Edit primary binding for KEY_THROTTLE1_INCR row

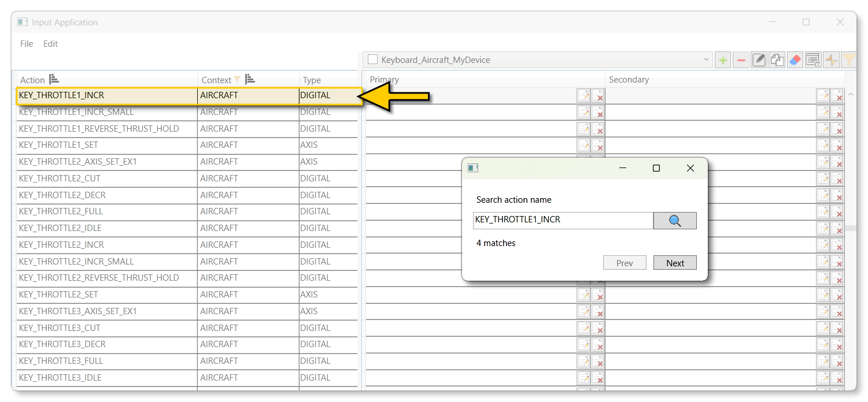tap(583, 96)
